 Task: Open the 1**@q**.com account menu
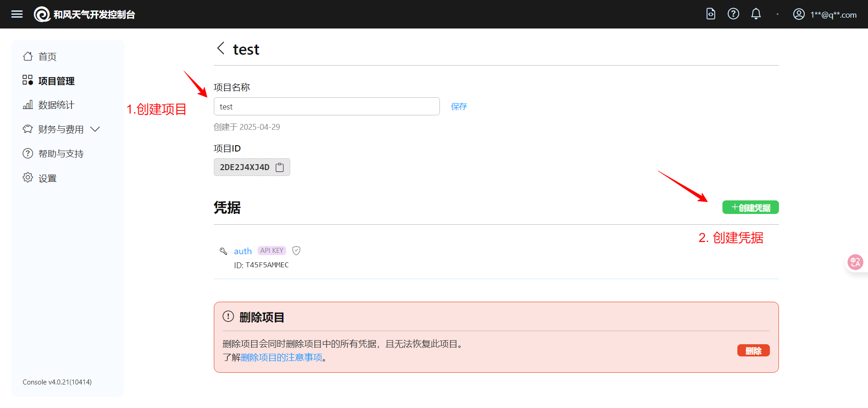(833, 15)
